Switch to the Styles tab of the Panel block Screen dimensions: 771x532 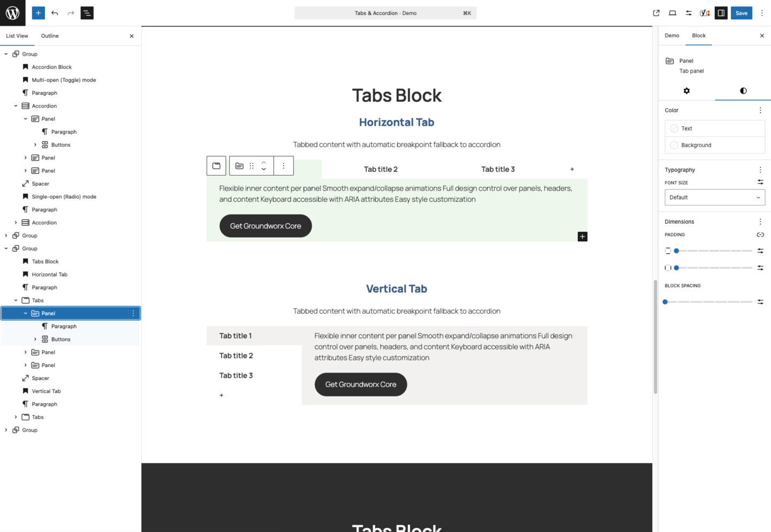tap(743, 91)
